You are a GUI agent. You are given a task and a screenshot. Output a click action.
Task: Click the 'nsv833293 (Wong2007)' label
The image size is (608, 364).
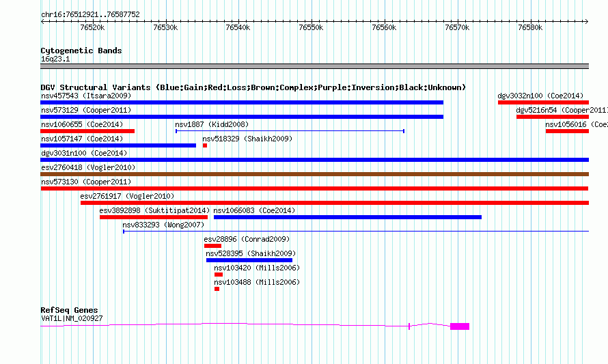coord(163,225)
